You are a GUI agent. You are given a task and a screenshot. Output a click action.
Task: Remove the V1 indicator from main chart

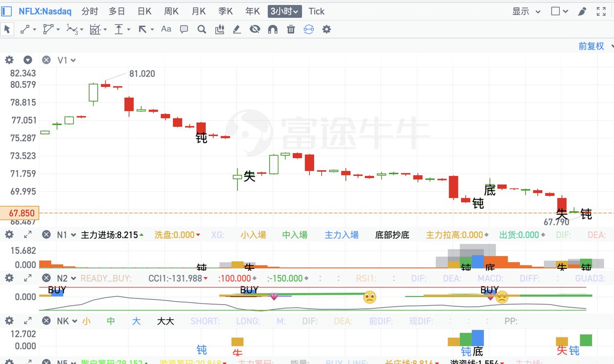pyautogui.click(x=46, y=60)
